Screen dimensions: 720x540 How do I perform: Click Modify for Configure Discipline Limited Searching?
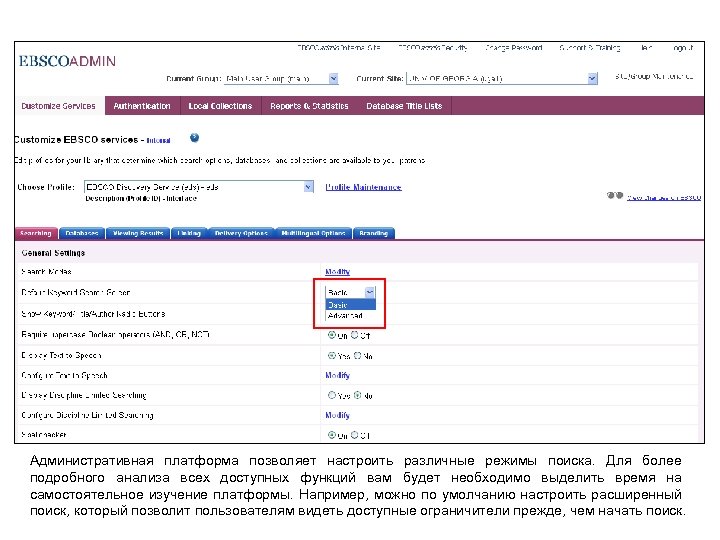(338, 415)
